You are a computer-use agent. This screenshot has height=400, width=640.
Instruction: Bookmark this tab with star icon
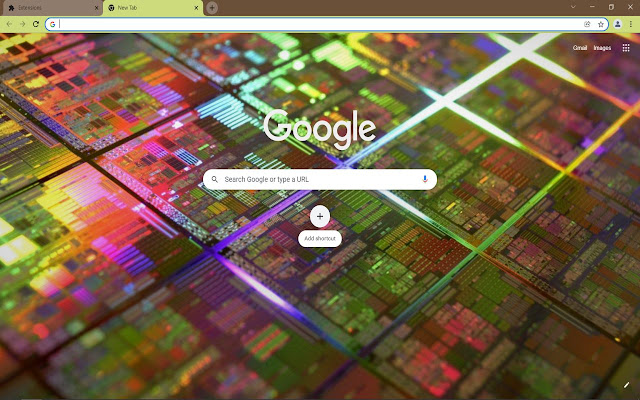click(x=600, y=24)
